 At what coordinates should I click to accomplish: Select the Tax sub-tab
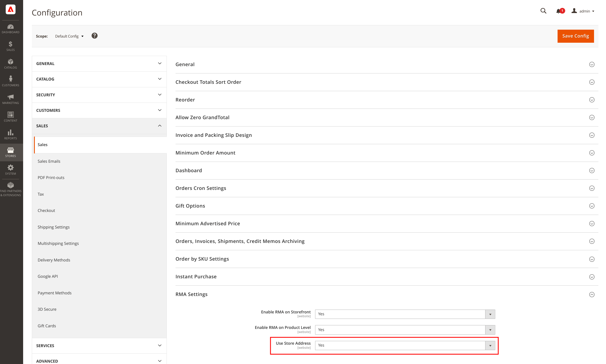(100, 194)
